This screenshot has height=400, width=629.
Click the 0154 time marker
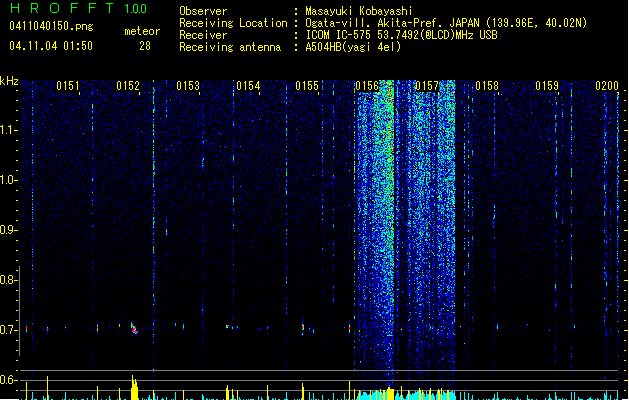(248, 86)
